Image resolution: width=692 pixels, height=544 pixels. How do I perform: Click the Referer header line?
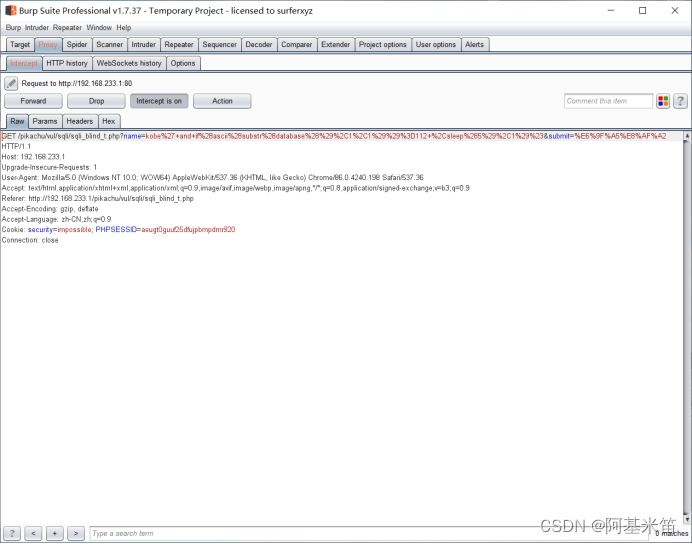click(x=98, y=199)
